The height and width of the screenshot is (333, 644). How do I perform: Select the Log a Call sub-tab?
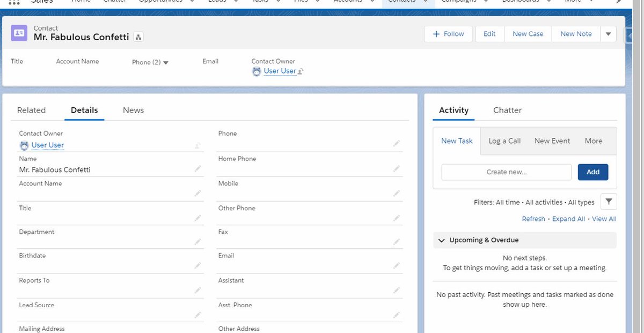point(504,141)
